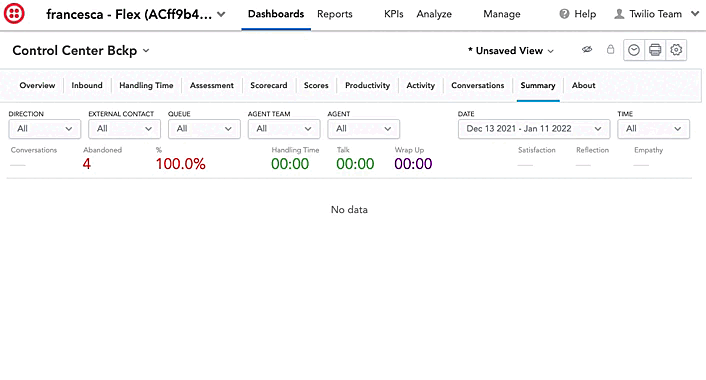Click the print dashboard icon

pos(655,50)
